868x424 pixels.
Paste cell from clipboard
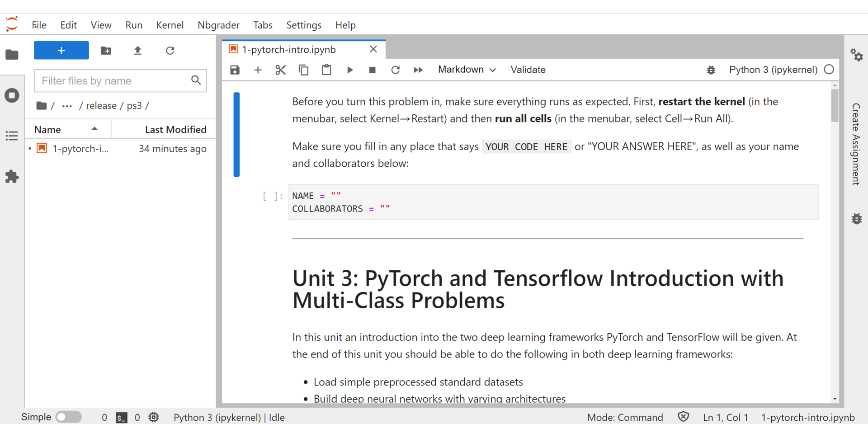click(326, 70)
